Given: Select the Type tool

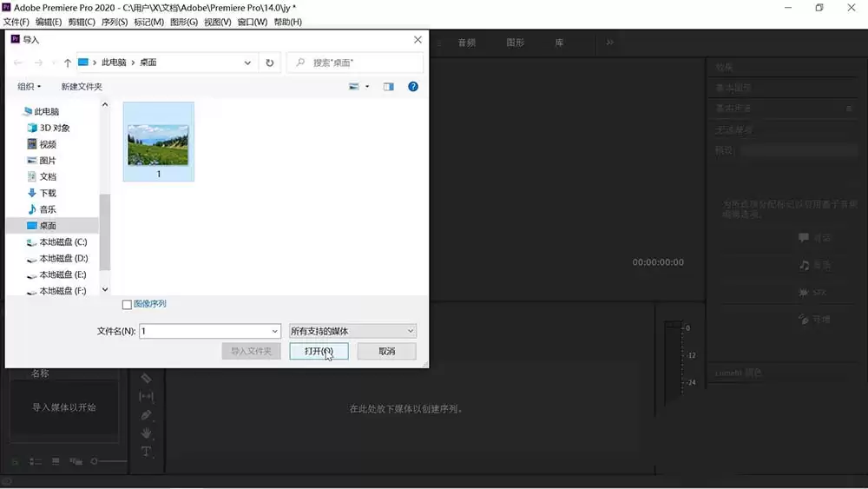Looking at the screenshot, I should pos(146,452).
